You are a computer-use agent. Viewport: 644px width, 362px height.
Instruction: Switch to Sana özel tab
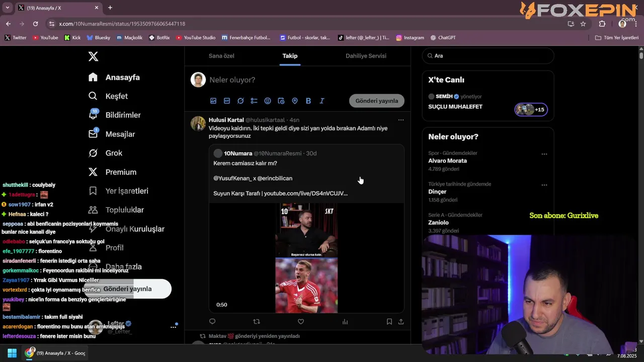[x=222, y=56]
